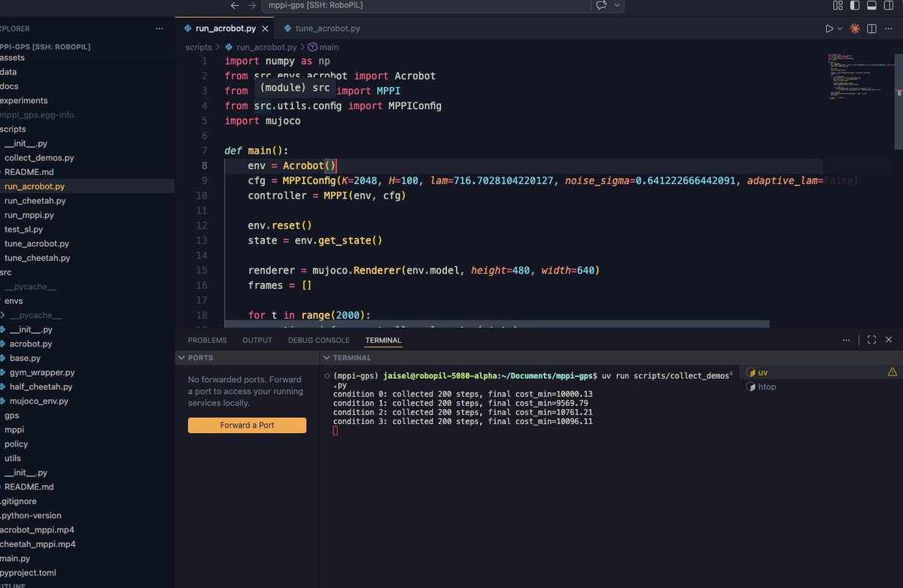Click line number 15 in gutter

point(201,270)
